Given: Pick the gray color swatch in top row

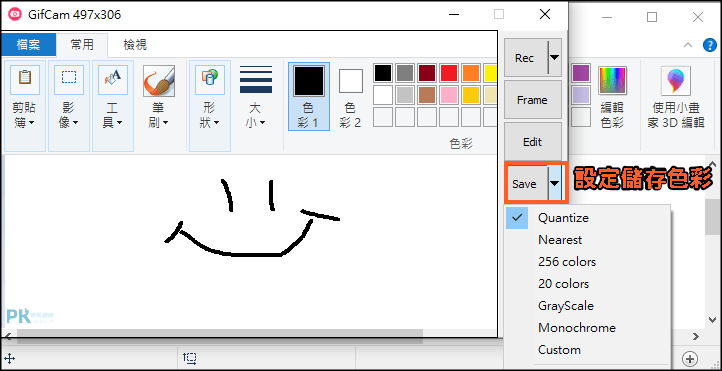Looking at the screenshot, I should (x=405, y=73).
